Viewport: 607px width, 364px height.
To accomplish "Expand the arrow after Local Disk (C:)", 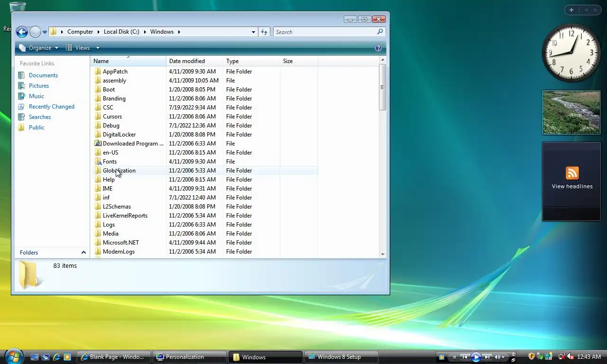I will click(x=145, y=32).
